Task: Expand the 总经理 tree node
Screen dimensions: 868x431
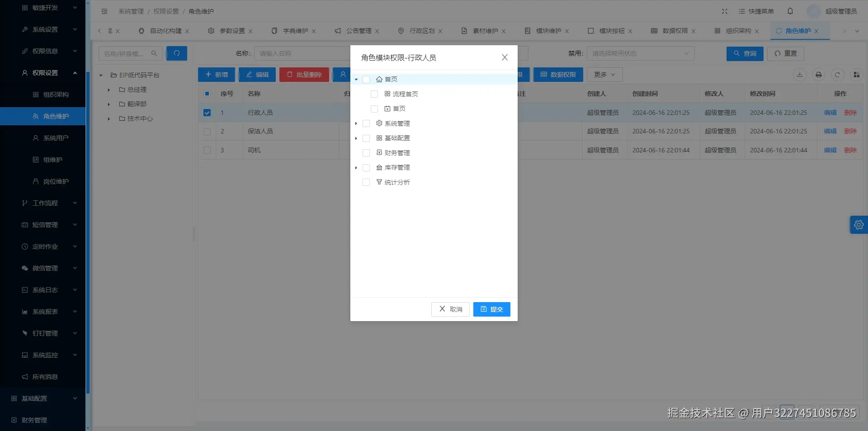Action: [109, 90]
